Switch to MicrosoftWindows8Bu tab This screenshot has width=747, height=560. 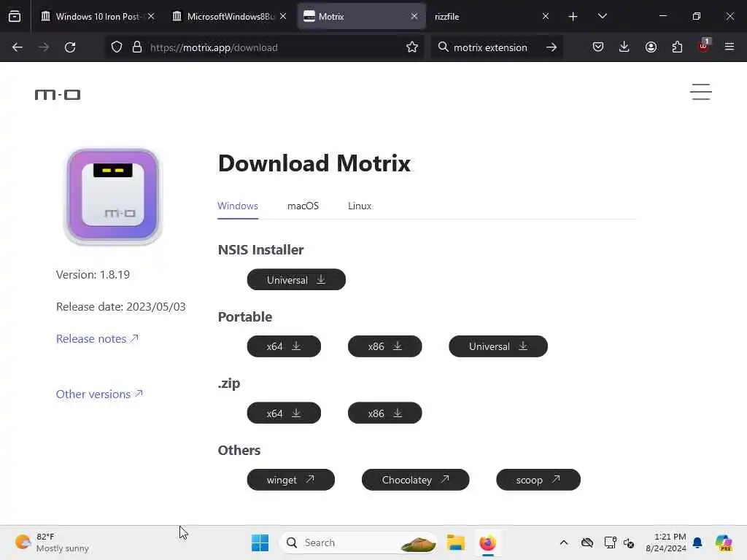tap(230, 16)
